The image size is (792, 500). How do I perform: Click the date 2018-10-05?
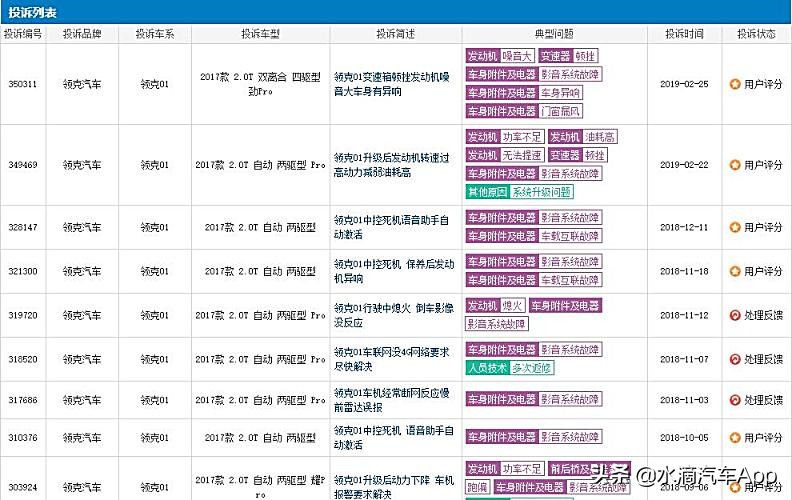point(684,437)
